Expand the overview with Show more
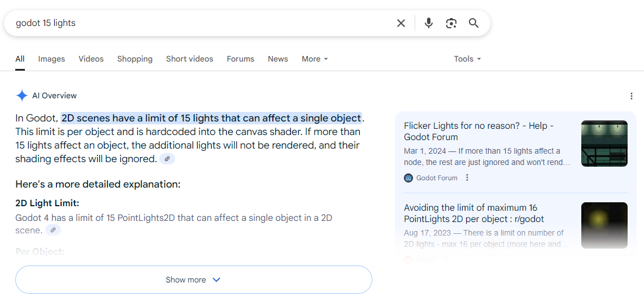 click(x=193, y=280)
